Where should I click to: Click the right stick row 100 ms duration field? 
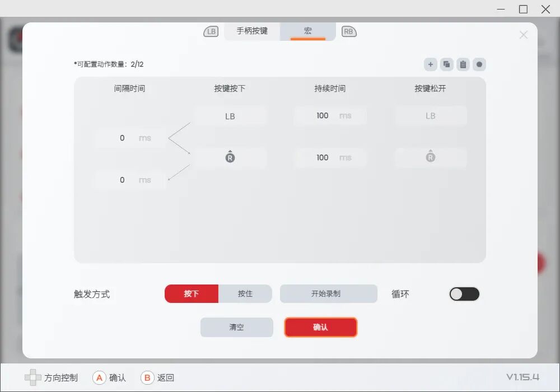[330, 157]
